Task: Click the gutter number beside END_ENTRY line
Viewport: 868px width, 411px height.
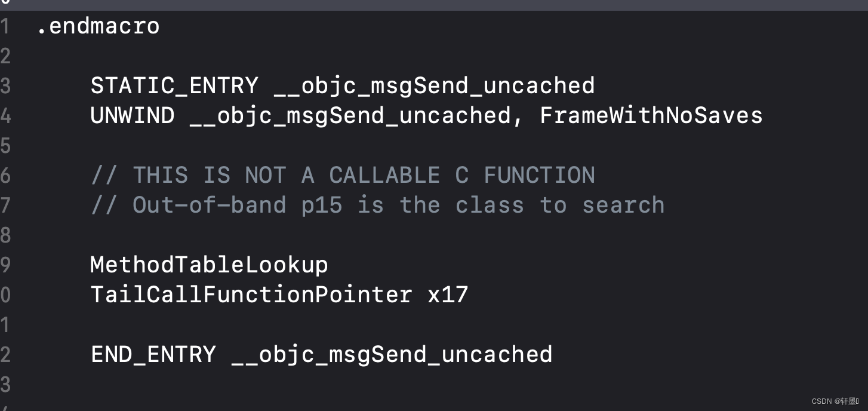Action: click(x=5, y=355)
